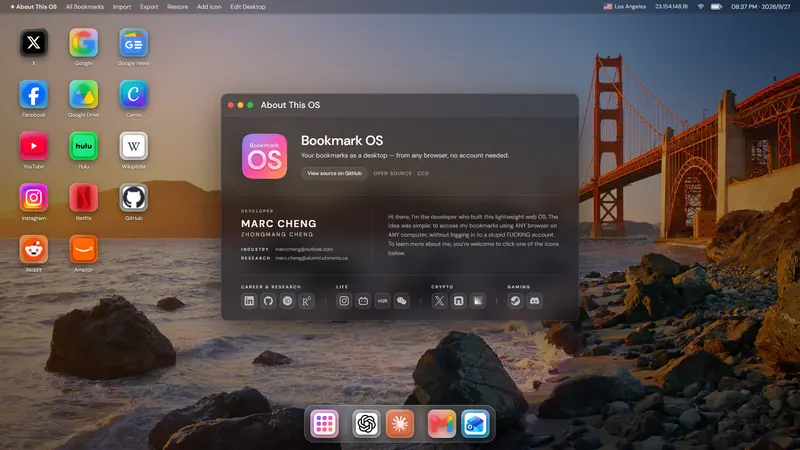
Task: Click the clock showing 08:37 PM
Action: tap(761, 7)
